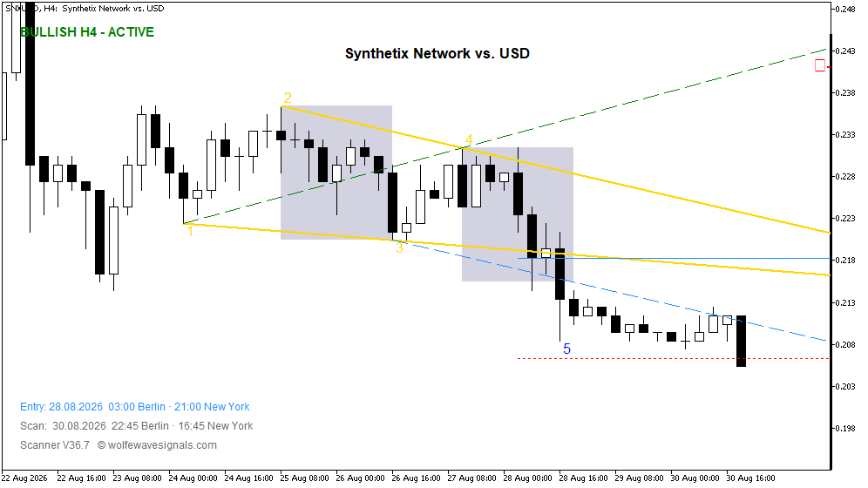
Task: Click the chart header SNXUSD, H4 text
Action: pyautogui.click(x=85, y=9)
